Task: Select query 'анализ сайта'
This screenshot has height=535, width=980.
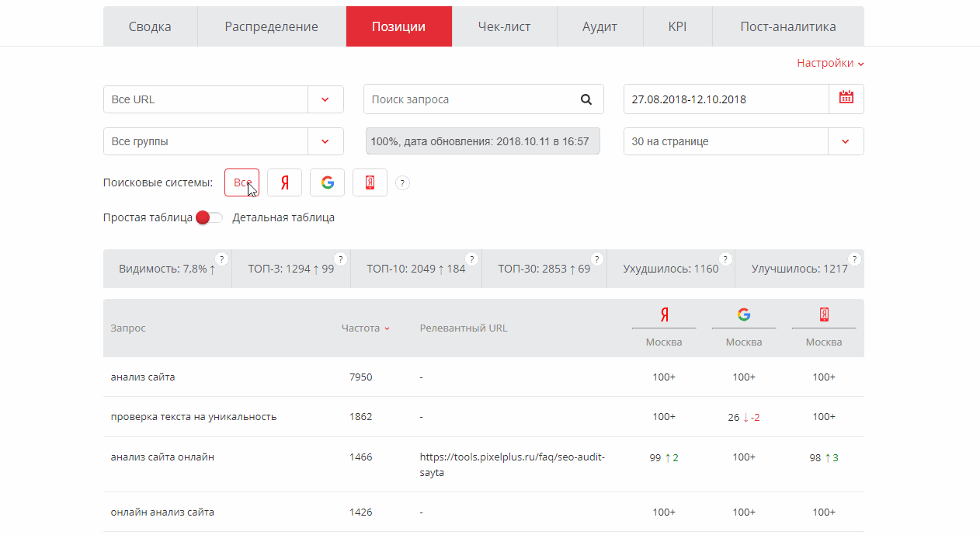Action: click(x=143, y=377)
